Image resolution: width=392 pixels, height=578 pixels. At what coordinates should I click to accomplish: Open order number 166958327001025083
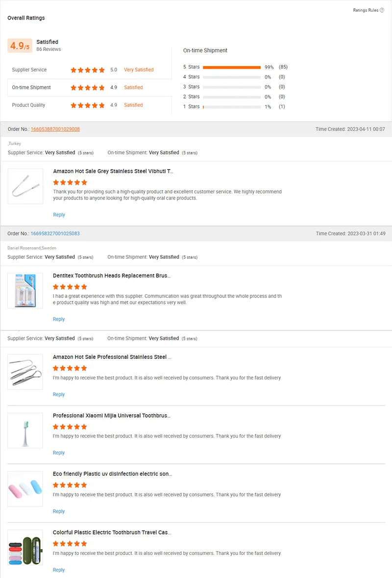click(55, 234)
